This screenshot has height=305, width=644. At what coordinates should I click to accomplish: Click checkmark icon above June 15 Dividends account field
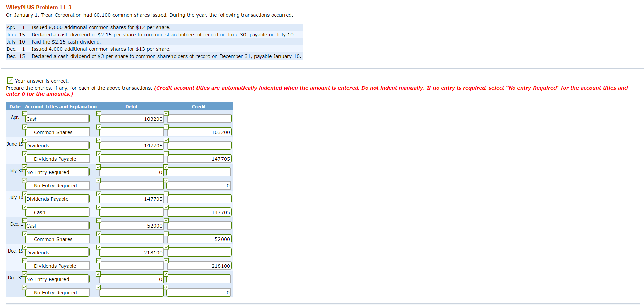[x=25, y=140]
